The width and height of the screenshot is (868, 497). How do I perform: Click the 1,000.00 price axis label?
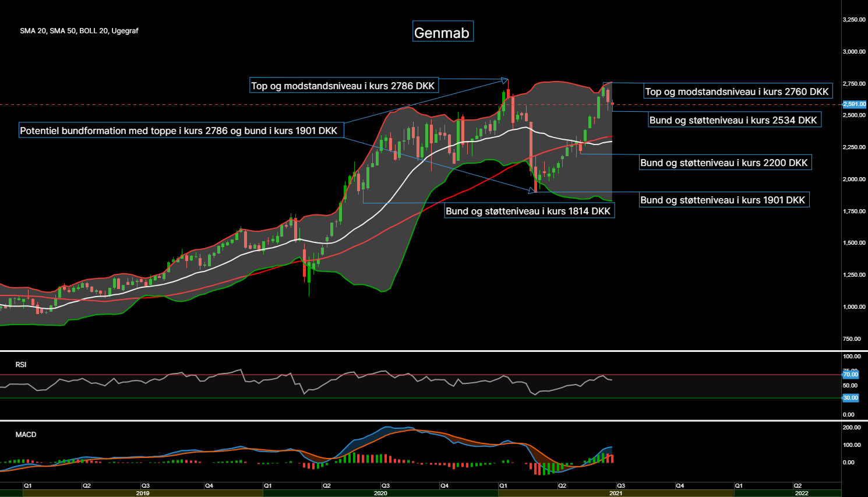pos(854,307)
